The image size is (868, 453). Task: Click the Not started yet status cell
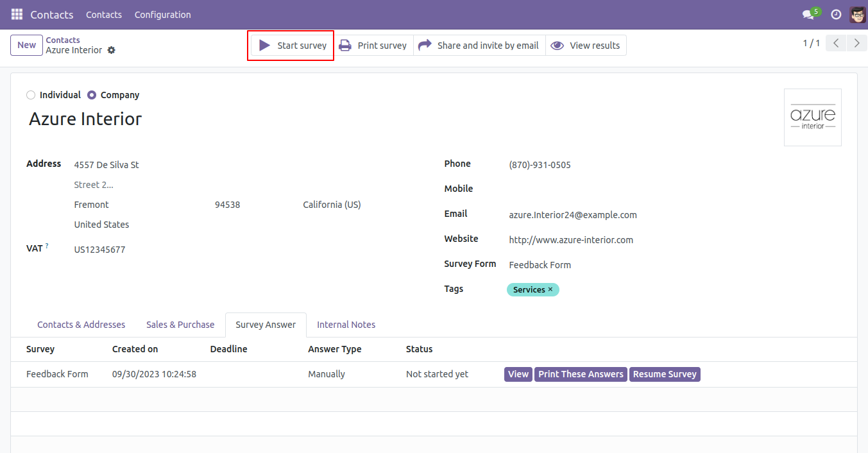437,374
